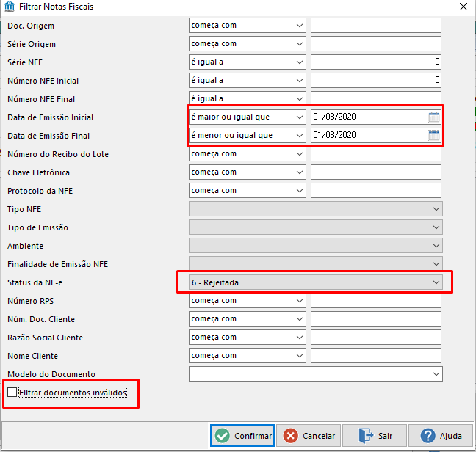Open Status da NF-e dropdown showing Rejeitada
This screenshot has width=476, height=452.
316,282
